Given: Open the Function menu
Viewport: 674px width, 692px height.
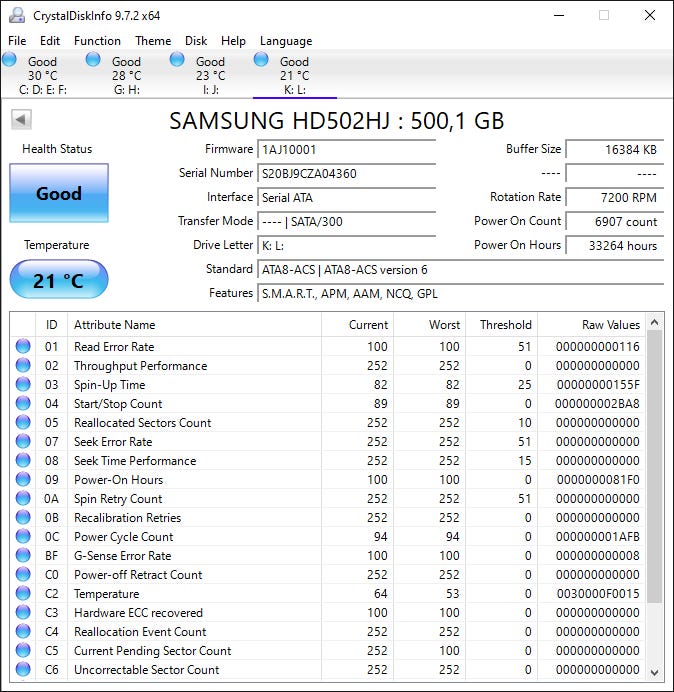Looking at the screenshot, I should click(x=97, y=41).
